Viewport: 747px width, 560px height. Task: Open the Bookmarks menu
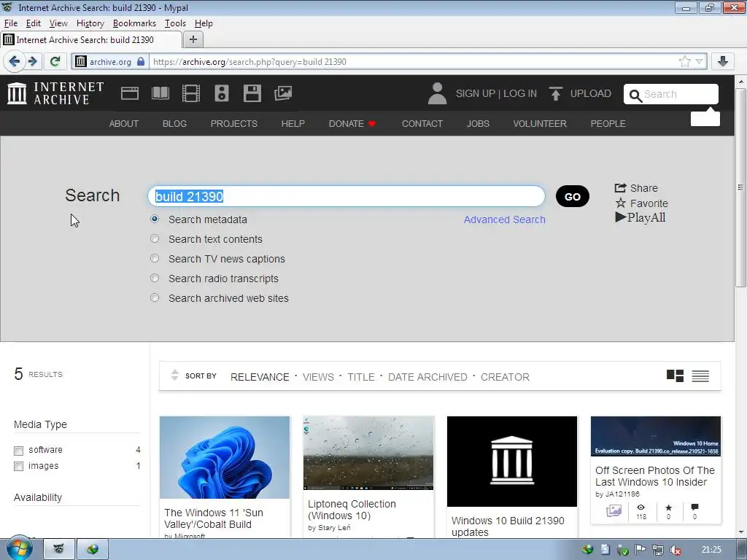click(134, 23)
